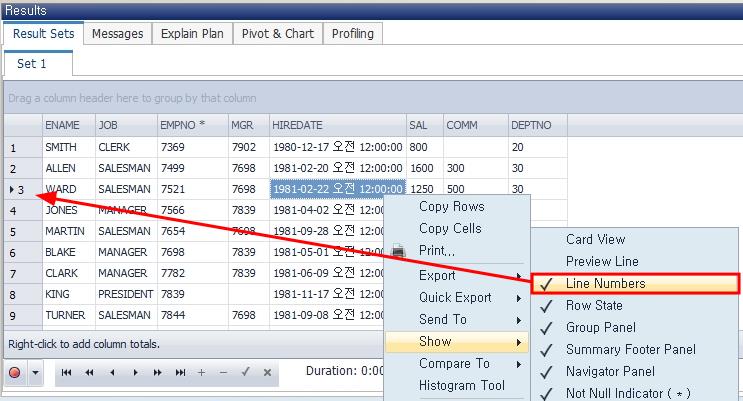Go to previous page of records
This screenshot has height=401, width=743.
[x=89, y=372]
